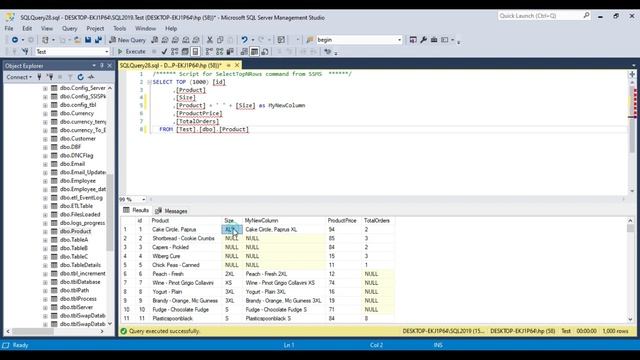
Task: Toggle Include Actual Execution Plan
Action: 209,51
